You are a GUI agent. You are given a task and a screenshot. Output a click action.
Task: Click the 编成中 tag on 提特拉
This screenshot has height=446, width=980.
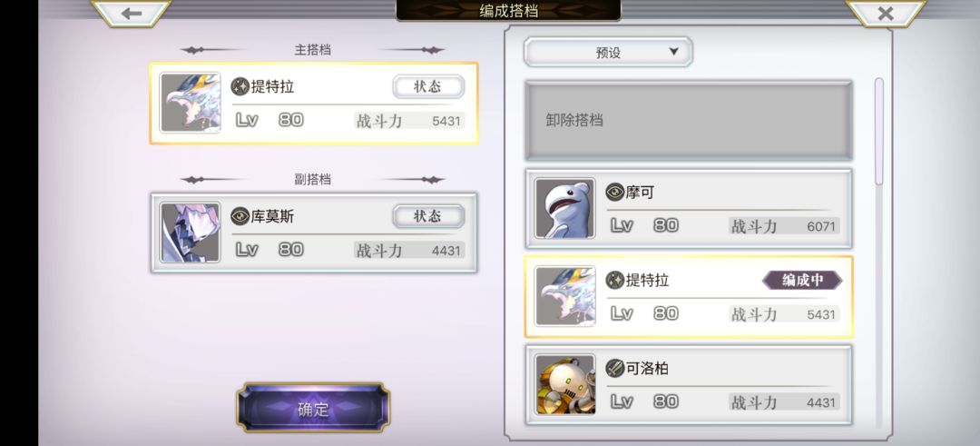pyautogui.click(x=802, y=281)
